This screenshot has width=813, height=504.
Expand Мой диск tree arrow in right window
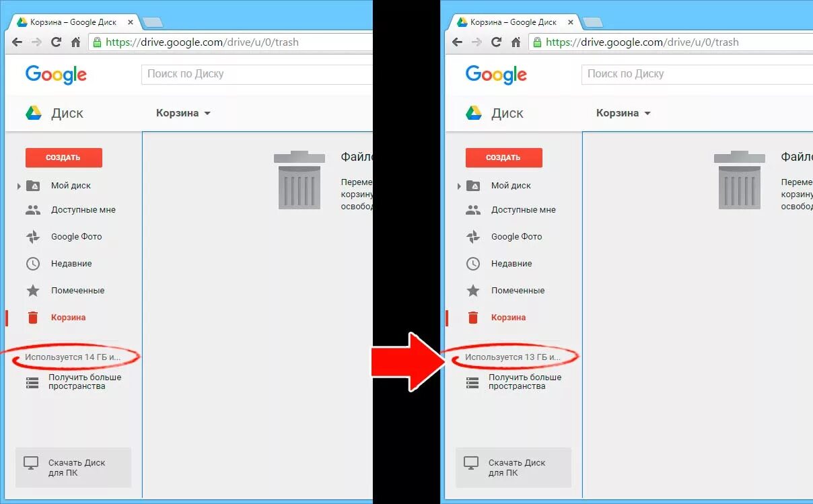click(459, 186)
